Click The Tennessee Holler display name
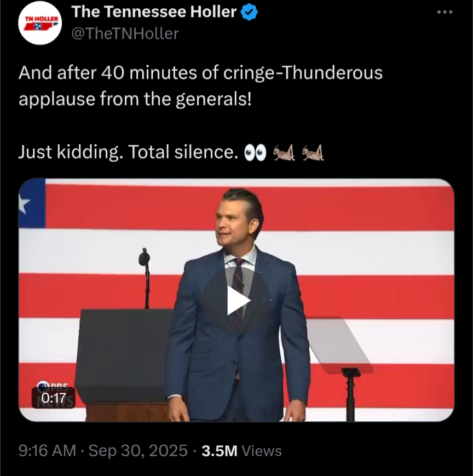This screenshot has height=476, width=473. tap(154, 12)
